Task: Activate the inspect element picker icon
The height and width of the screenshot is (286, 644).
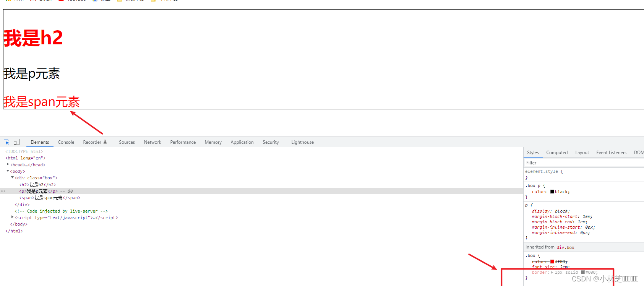Action: 6,142
